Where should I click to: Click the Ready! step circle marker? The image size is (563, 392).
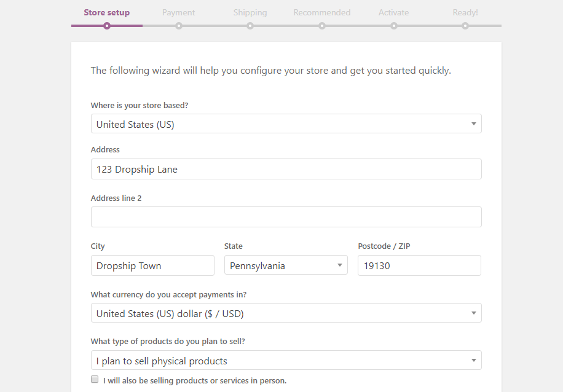click(465, 26)
